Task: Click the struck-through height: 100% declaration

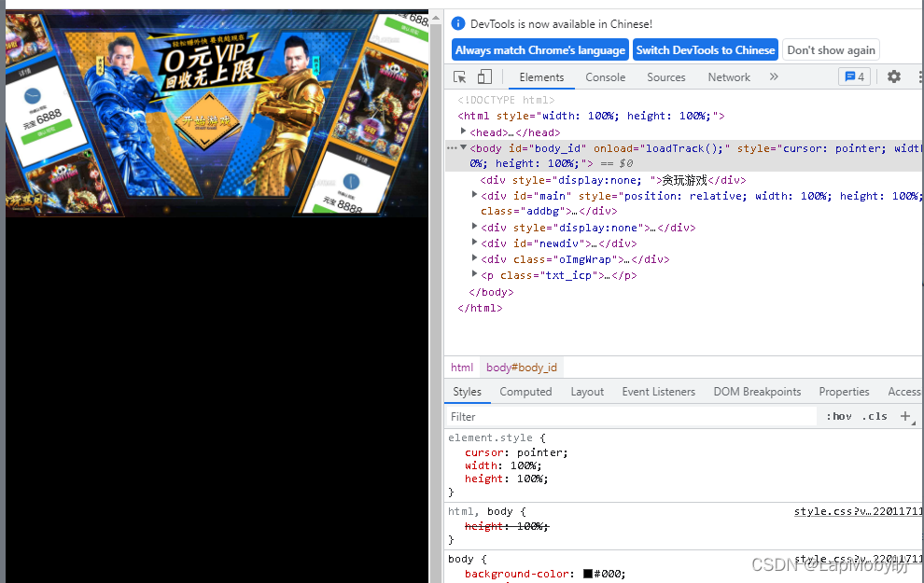Action: tap(506, 526)
